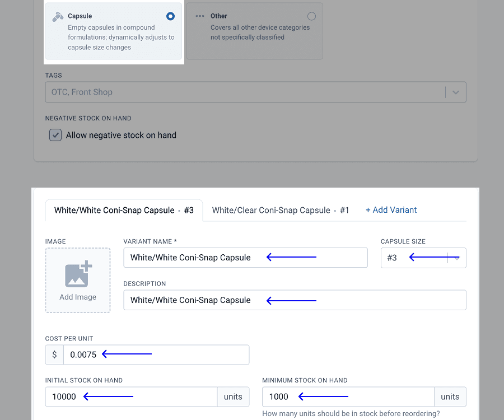This screenshot has width=504, height=420.
Task: Click the 'CAPSULE SIZE' field label
Action: [403, 241]
